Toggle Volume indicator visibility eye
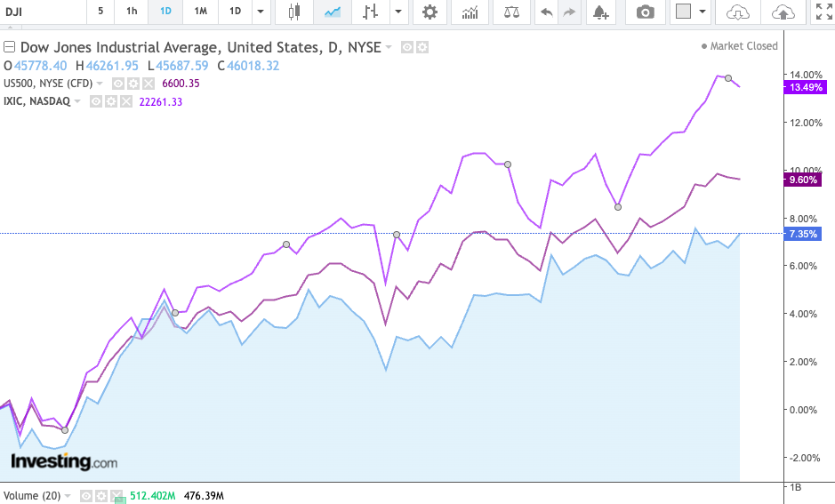 pos(87,495)
